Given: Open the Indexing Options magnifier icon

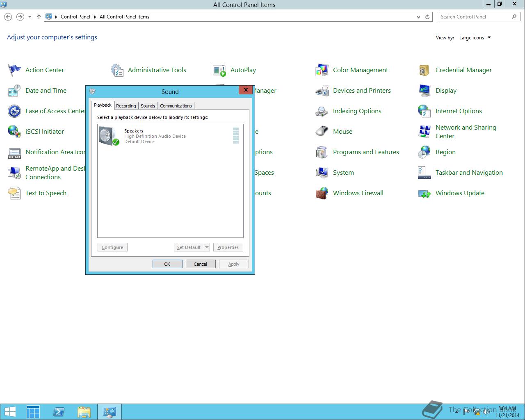Looking at the screenshot, I should 322,111.
